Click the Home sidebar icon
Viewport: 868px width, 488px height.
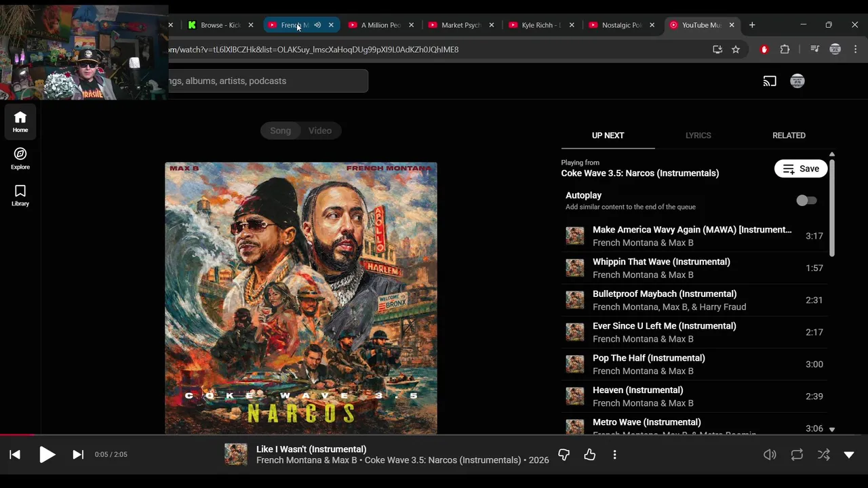(20, 122)
